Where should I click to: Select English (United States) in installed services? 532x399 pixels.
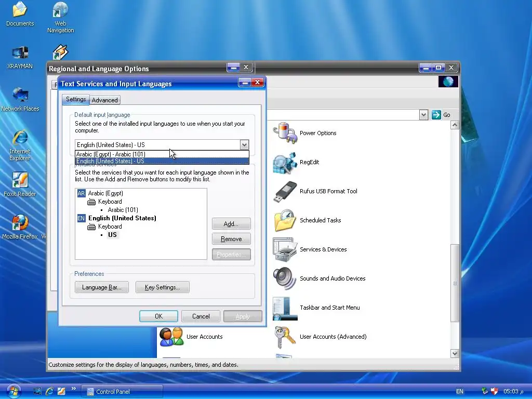pos(122,218)
